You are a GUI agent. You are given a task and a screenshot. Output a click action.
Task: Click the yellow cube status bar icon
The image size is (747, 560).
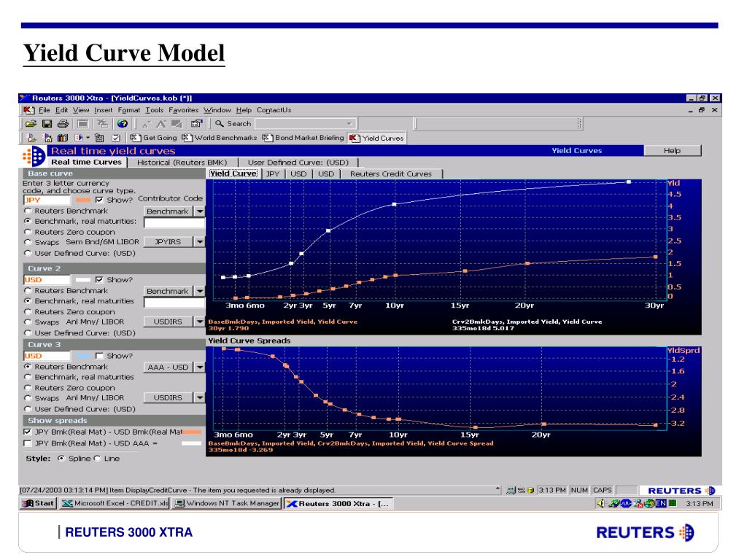(x=530, y=490)
